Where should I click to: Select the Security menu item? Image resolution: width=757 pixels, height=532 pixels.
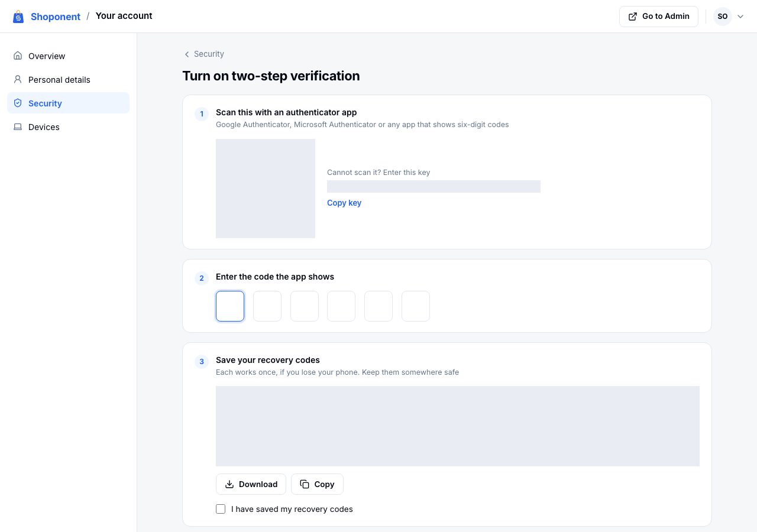tap(68, 103)
